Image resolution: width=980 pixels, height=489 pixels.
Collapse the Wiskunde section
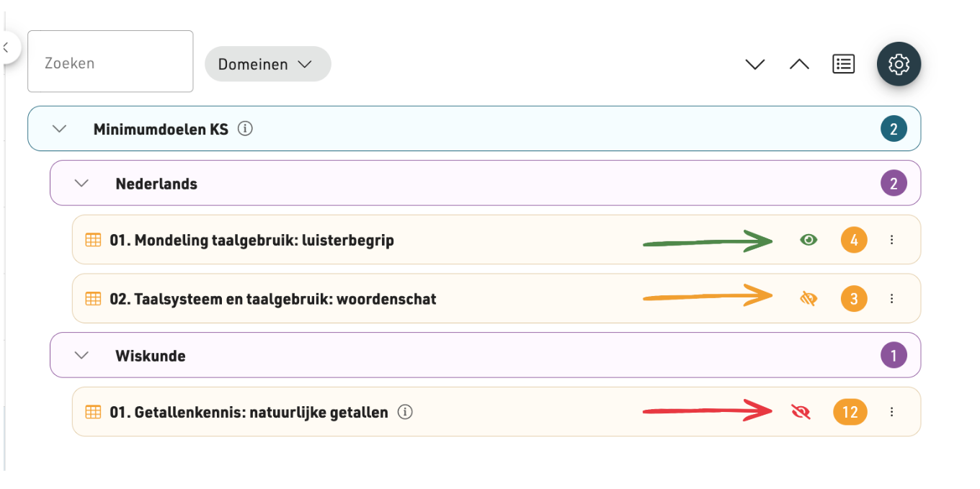(82, 355)
